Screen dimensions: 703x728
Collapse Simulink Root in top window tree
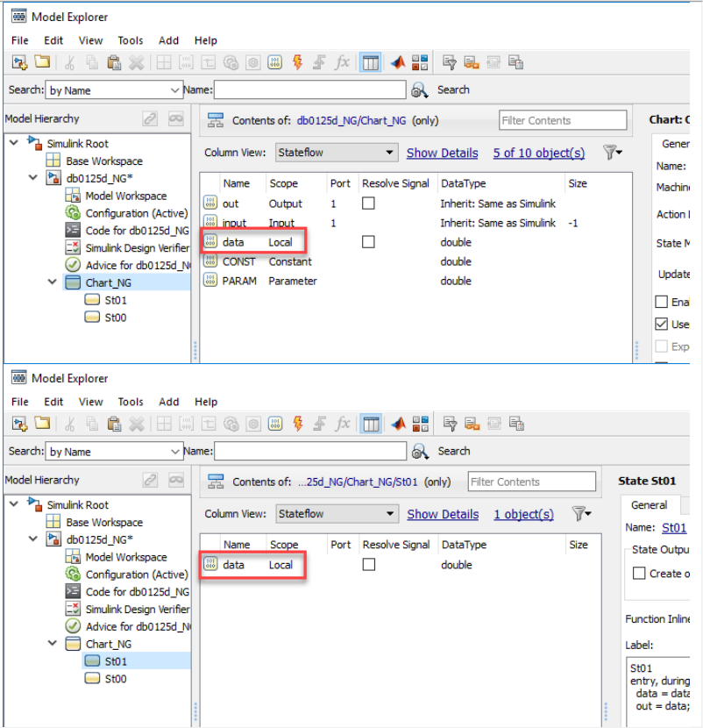[14, 143]
